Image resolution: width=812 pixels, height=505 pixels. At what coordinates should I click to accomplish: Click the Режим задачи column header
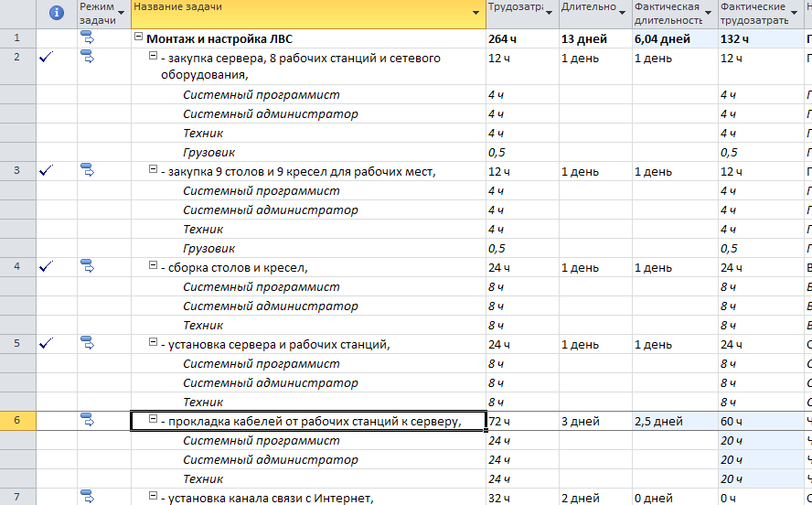pyautogui.click(x=104, y=14)
